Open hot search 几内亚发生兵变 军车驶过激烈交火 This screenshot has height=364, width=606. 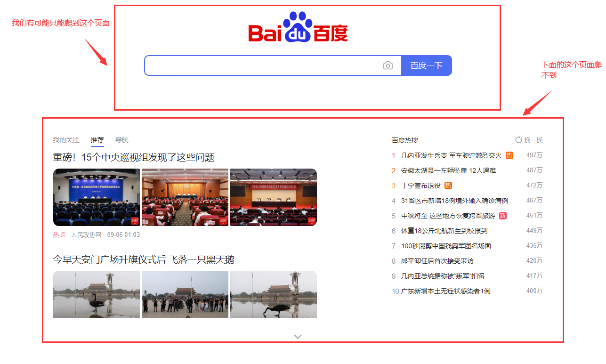tap(452, 155)
